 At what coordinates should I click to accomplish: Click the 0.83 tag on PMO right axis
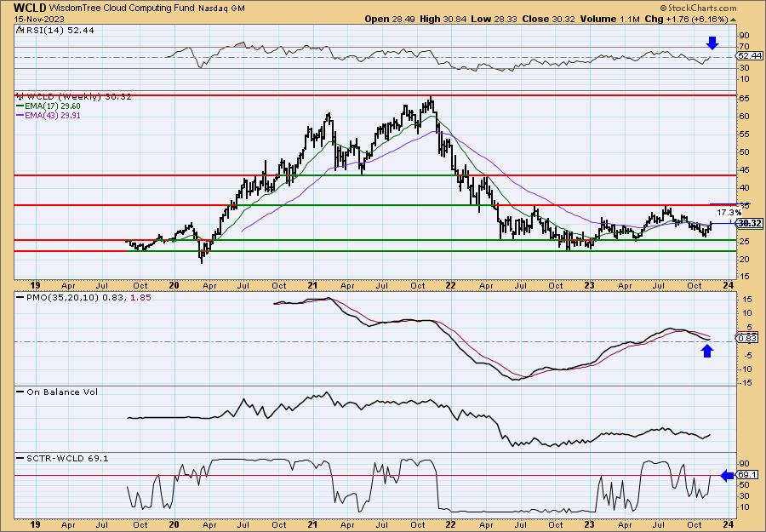(x=747, y=338)
